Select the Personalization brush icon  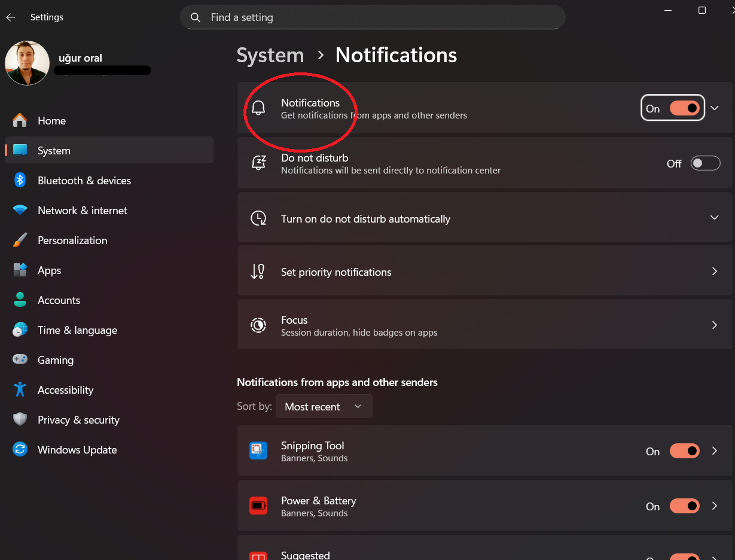20,240
